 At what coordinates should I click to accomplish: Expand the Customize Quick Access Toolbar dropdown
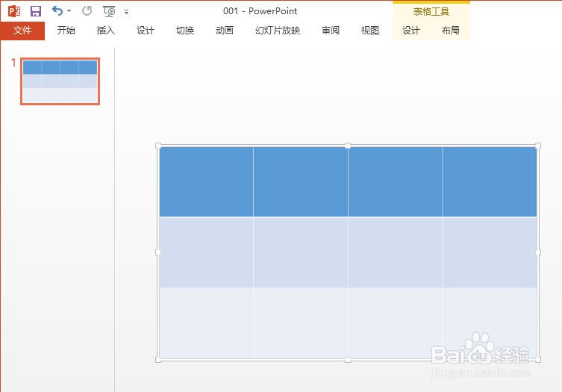pos(127,12)
